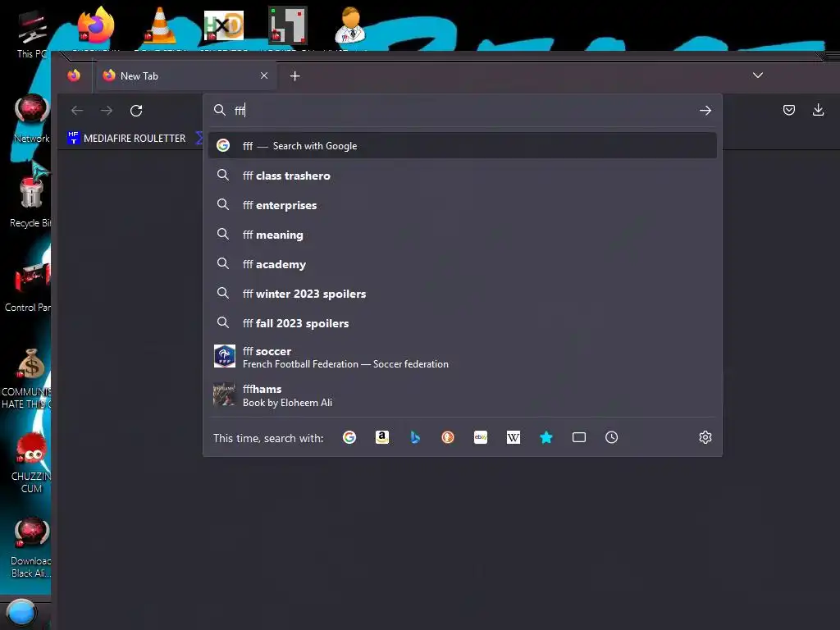Open CHUZZIN desktop shortcut
Image resolution: width=840 pixels, height=630 pixels.
pos(31,463)
